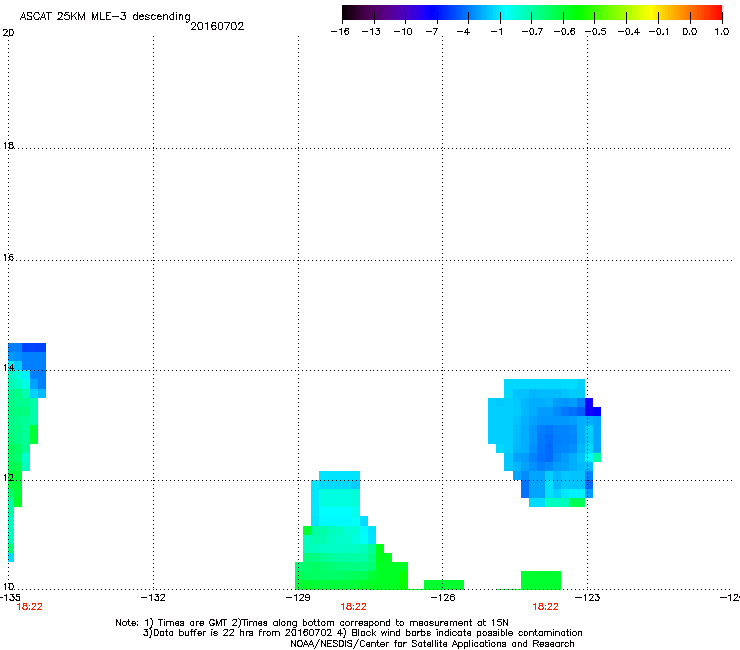Click the green data strip near -126 at 10N
The width and height of the screenshot is (740, 650).
[x=444, y=584]
